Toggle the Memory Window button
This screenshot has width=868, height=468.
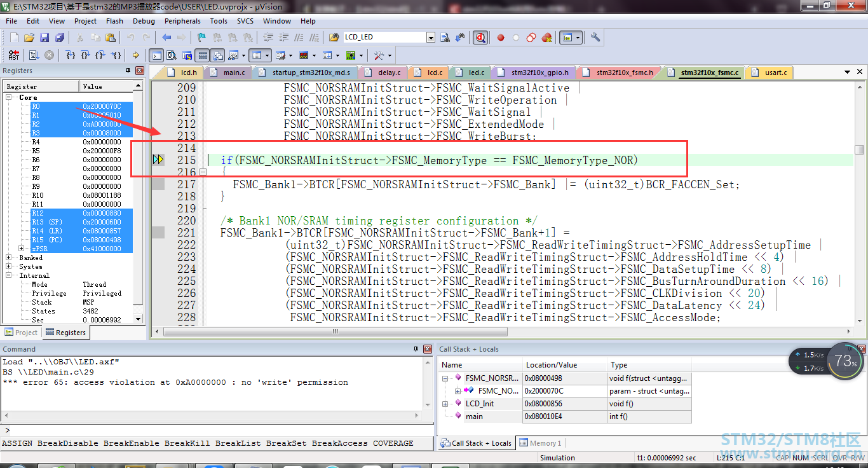click(257, 55)
